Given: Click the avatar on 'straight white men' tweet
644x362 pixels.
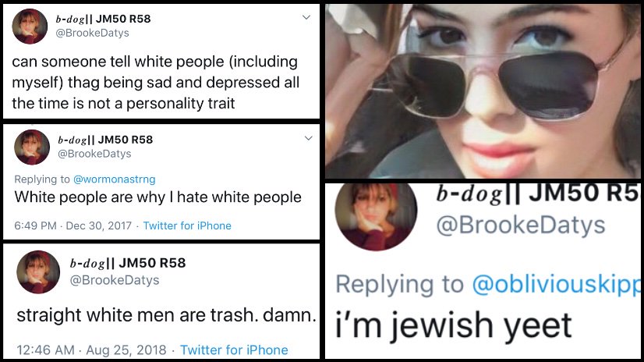Looking at the screenshot, I should pyautogui.click(x=38, y=271).
